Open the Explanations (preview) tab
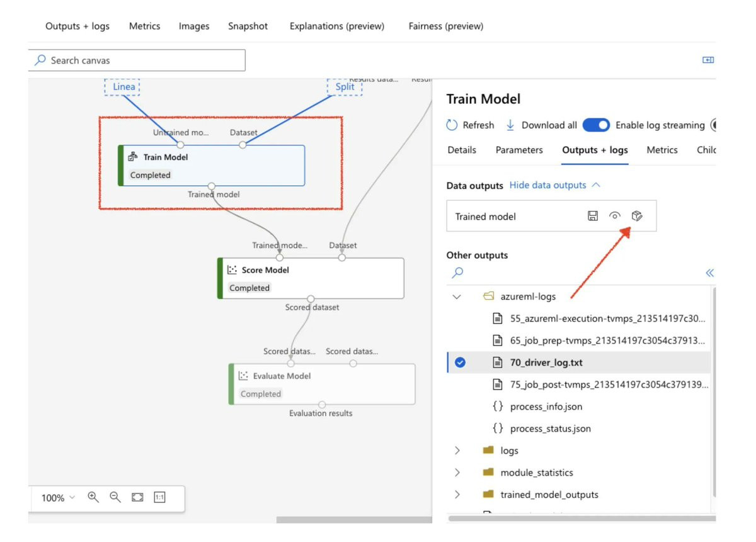756x542 pixels. tap(337, 26)
